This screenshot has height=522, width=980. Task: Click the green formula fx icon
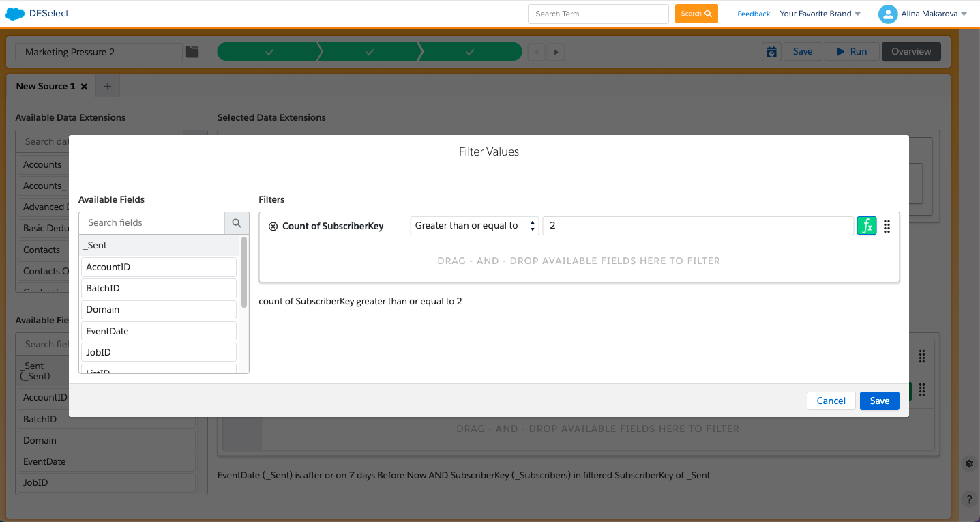click(x=866, y=226)
